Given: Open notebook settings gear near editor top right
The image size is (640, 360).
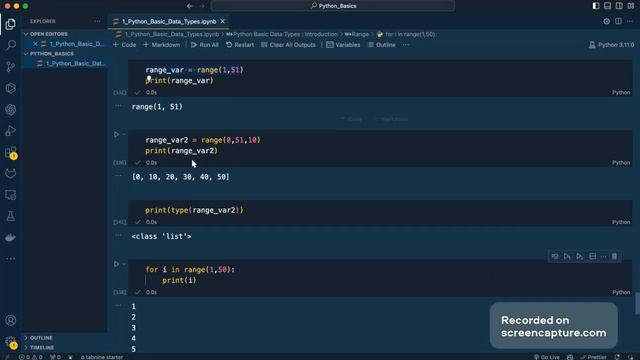Looking at the screenshot, I should 607,21.
